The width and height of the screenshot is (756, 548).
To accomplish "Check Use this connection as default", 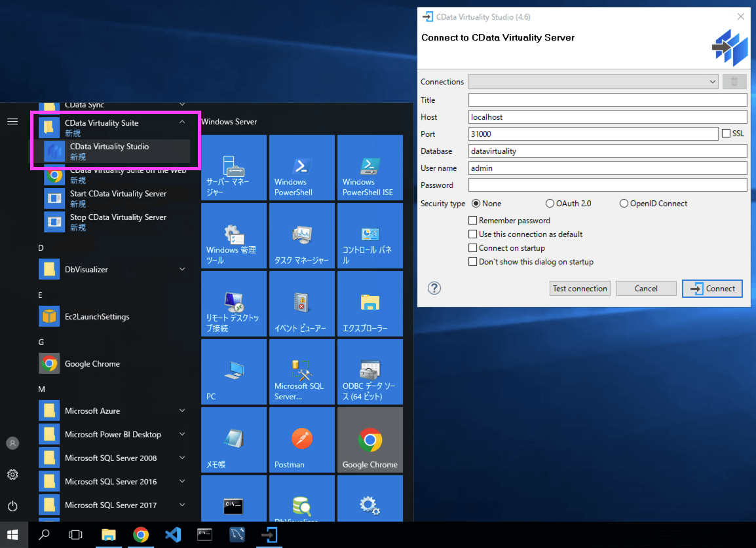I will 472,234.
